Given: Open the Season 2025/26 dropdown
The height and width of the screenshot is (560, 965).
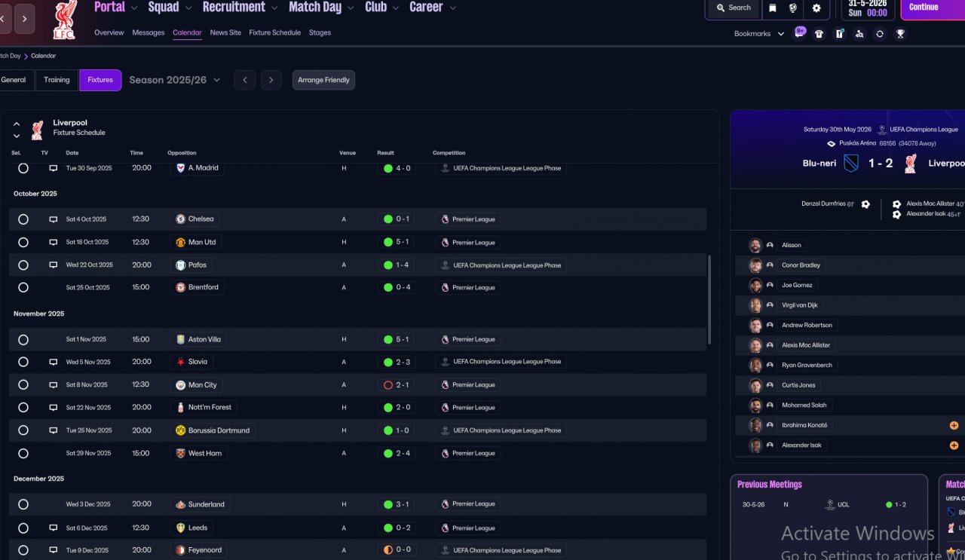Looking at the screenshot, I should [x=175, y=80].
